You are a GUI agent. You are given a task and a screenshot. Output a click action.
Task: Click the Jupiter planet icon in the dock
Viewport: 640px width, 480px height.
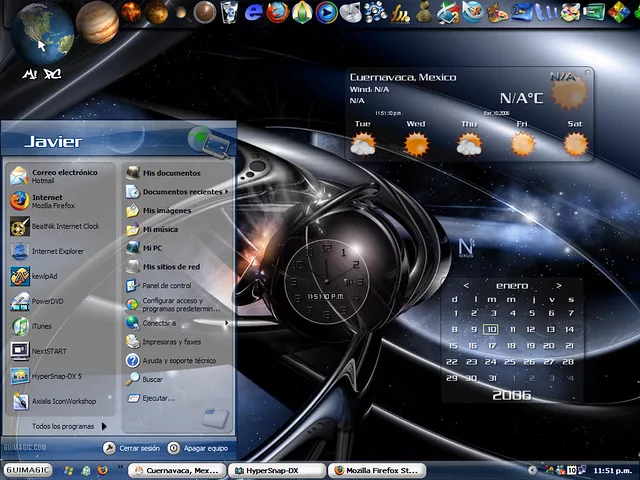tap(98, 22)
